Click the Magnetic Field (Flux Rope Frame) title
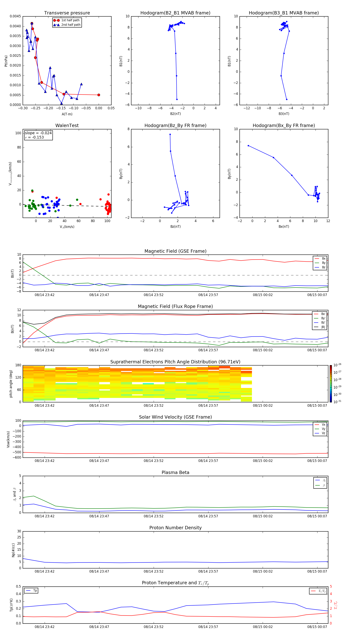Screen dimensions: 351x644 coord(175,307)
